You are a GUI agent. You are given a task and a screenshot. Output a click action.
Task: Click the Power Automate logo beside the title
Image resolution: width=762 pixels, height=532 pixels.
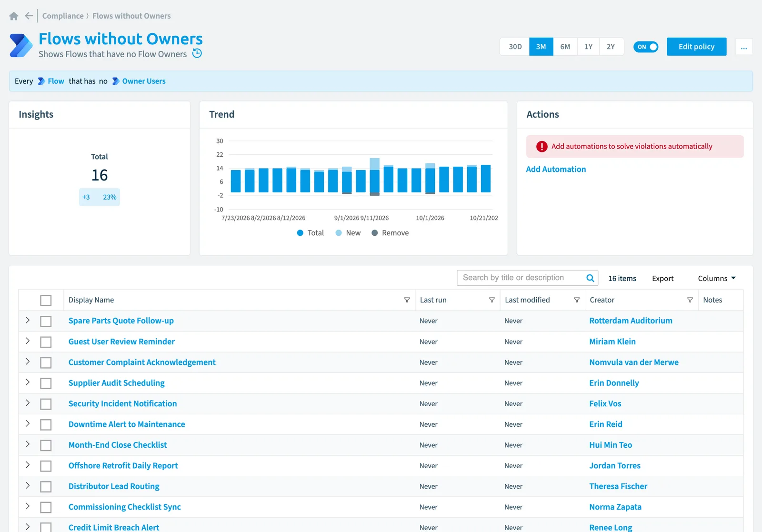tap(21, 46)
